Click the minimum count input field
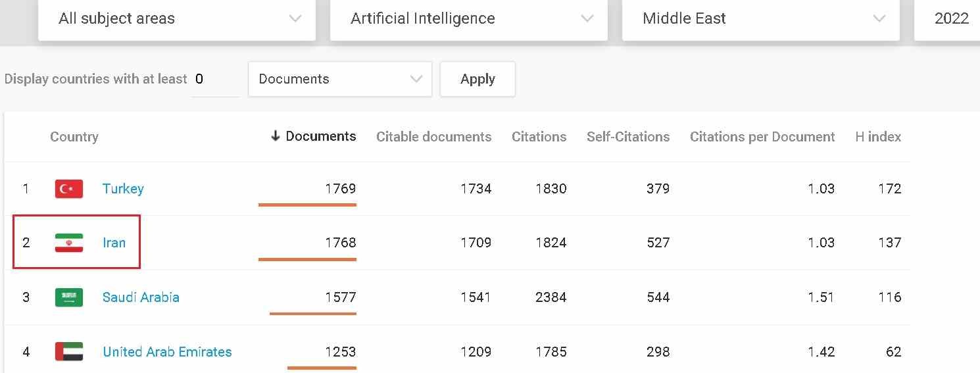 point(215,80)
